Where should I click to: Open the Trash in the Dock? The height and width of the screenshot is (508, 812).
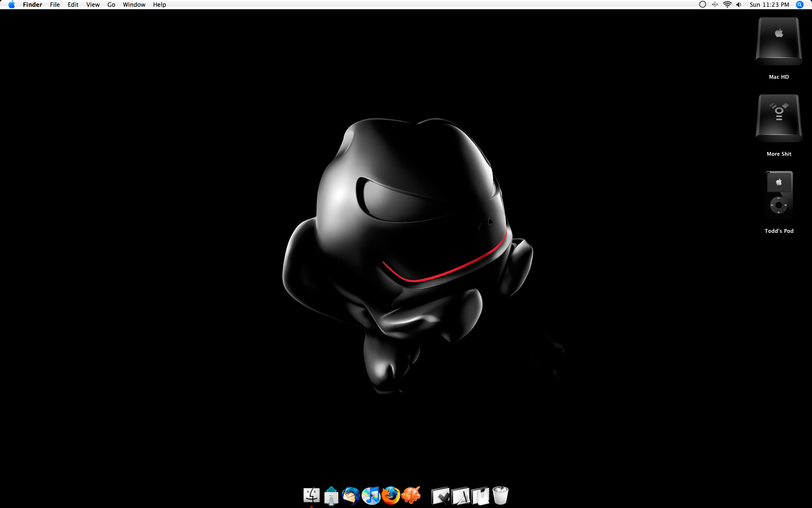click(500, 495)
